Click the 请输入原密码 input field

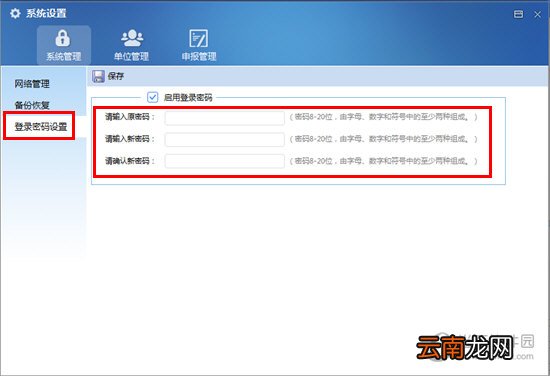point(224,118)
